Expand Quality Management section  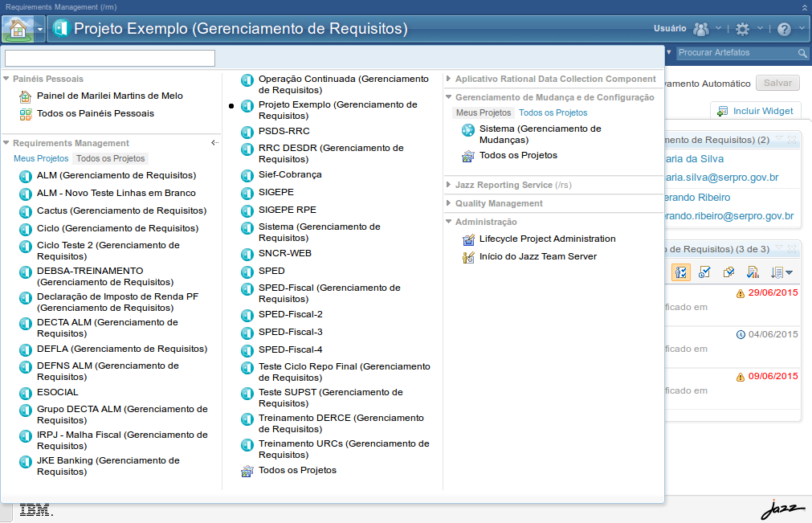tap(448, 203)
